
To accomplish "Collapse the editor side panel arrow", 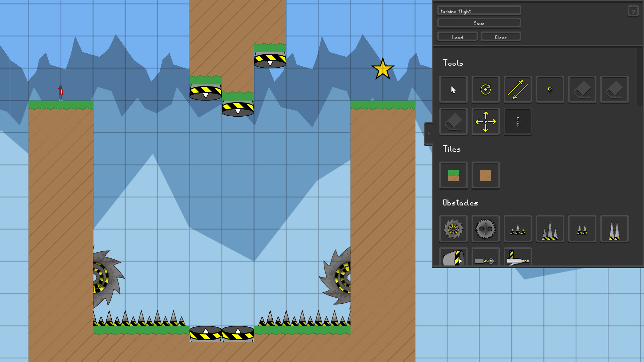I will (x=428, y=133).
